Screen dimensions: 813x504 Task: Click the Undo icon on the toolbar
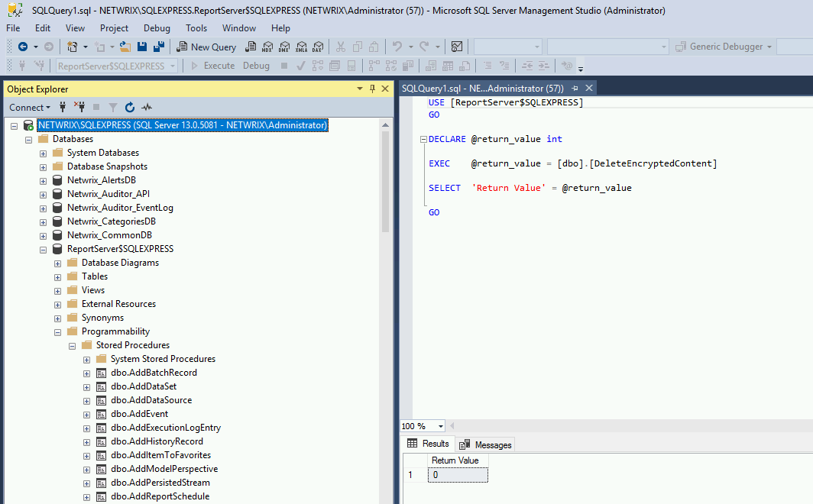(x=395, y=47)
